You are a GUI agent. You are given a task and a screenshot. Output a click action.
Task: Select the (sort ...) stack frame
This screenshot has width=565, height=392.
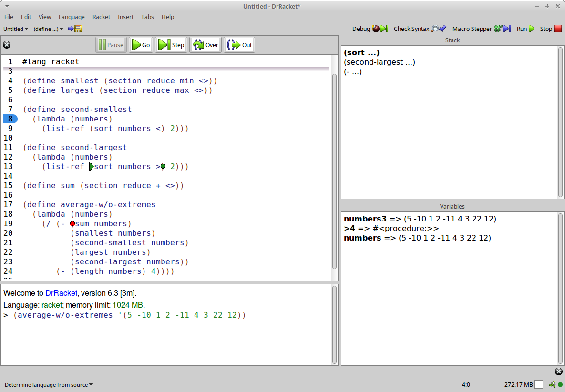pyautogui.click(x=361, y=52)
